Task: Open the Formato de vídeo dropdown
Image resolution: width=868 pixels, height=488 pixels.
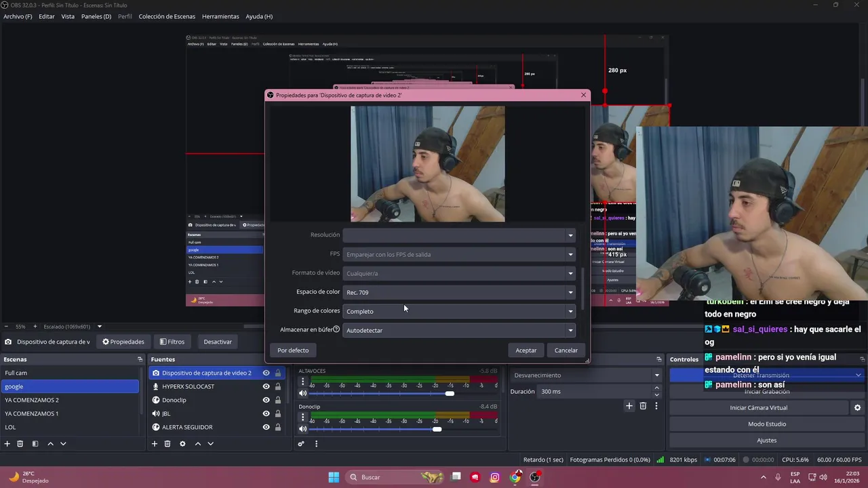Action: click(x=459, y=273)
